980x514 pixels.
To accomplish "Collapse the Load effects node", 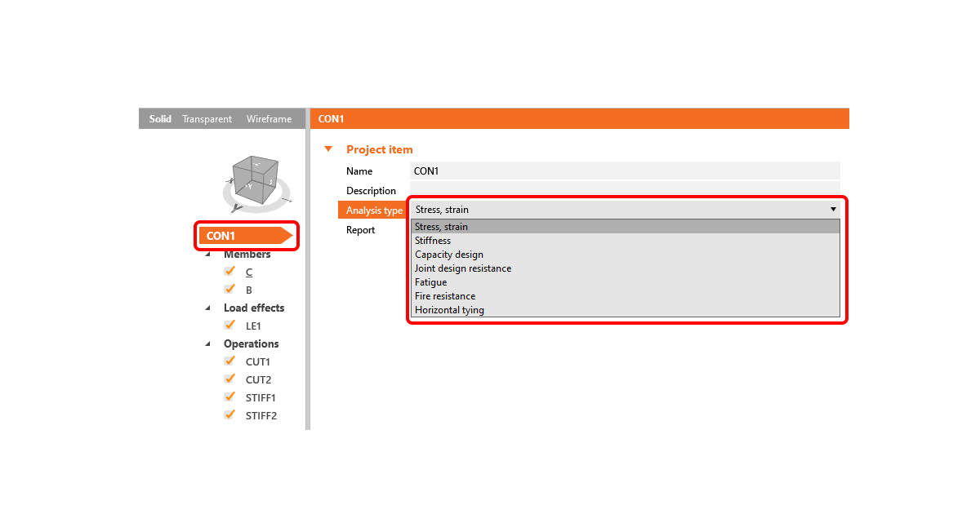I will click(x=209, y=308).
